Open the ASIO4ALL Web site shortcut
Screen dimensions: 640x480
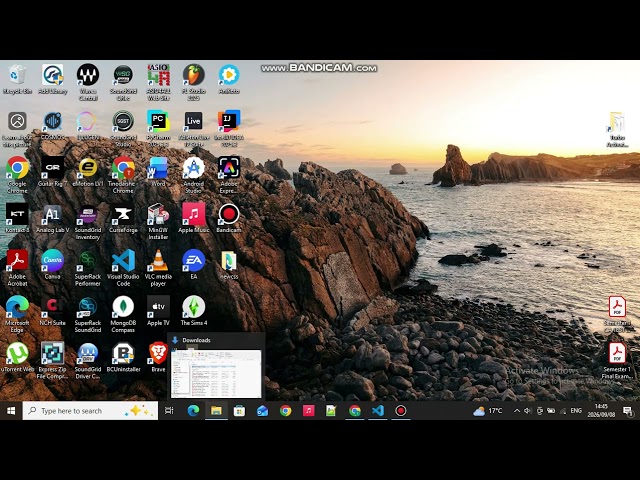(x=158, y=82)
